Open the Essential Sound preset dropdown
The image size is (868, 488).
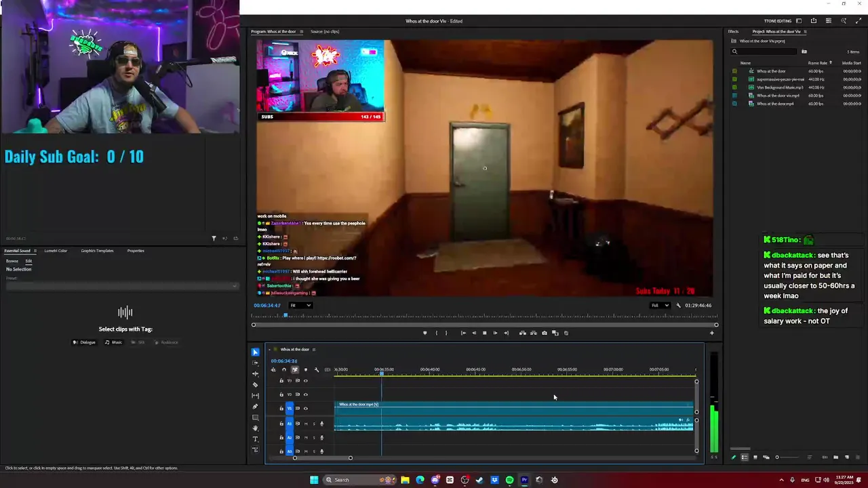[122, 285]
